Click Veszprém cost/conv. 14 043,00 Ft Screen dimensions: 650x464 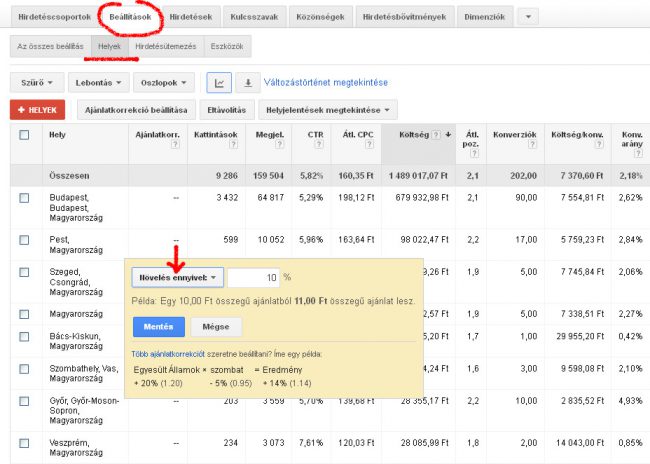pyautogui.click(x=580, y=443)
